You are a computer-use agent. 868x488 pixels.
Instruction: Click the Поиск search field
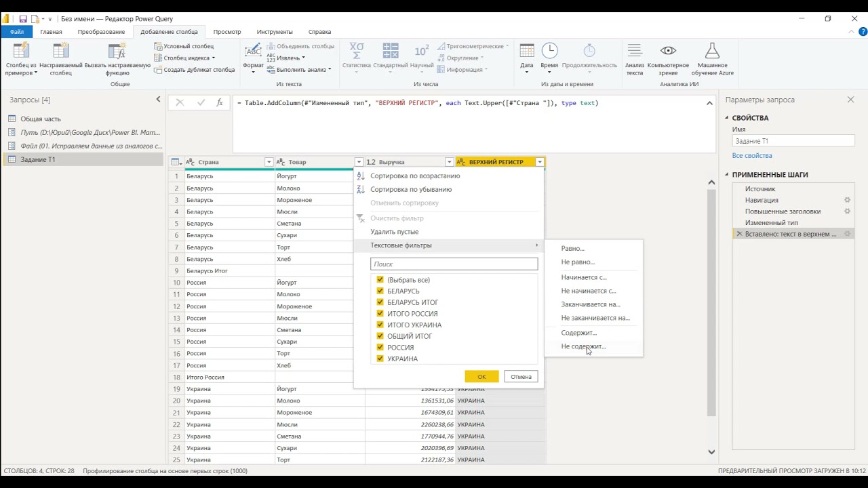(x=454, y=264)
